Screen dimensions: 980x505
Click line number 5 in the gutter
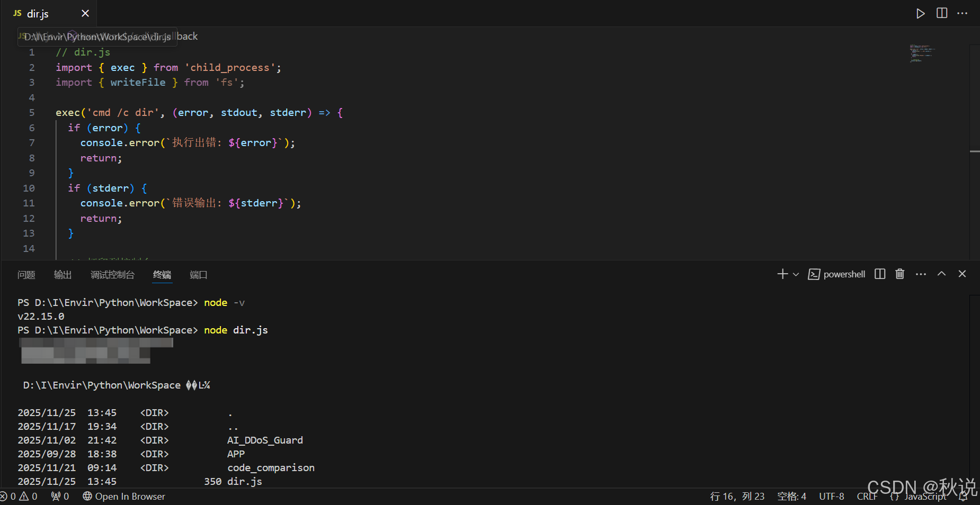(32, 113)
